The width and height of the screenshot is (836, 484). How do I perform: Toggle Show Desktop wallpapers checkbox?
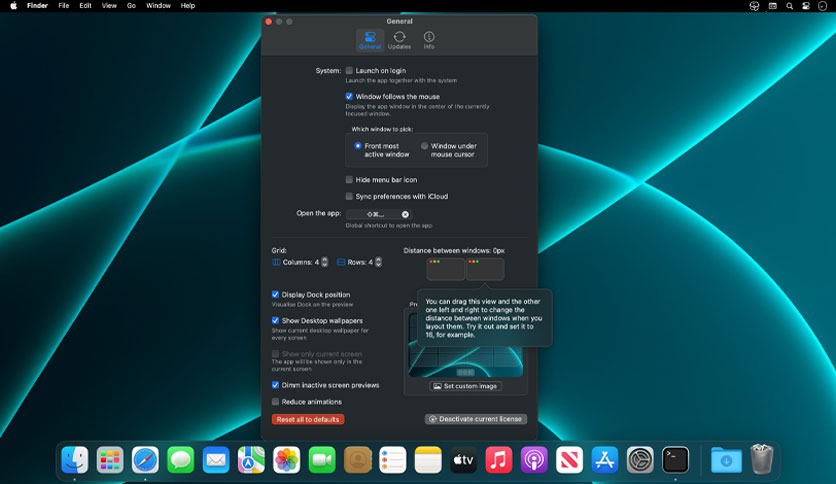pos(275,320)
